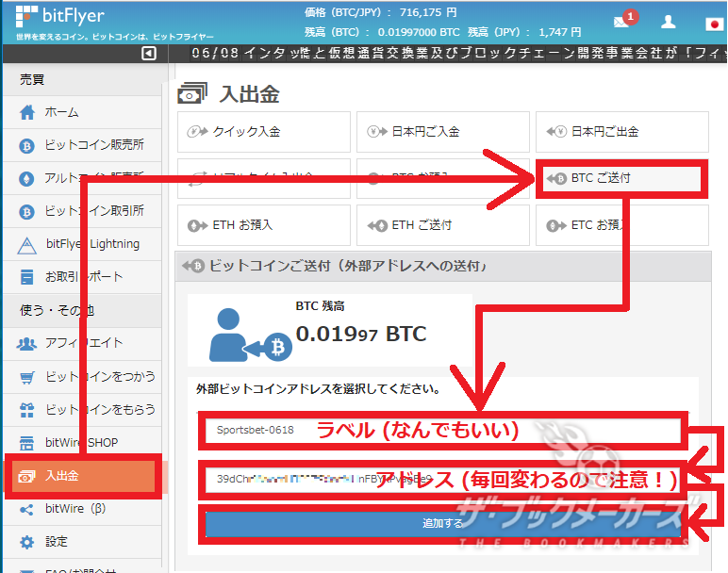
Task: Select ビットコイン販売所 in the sidebar
Action: pos(93,145)
